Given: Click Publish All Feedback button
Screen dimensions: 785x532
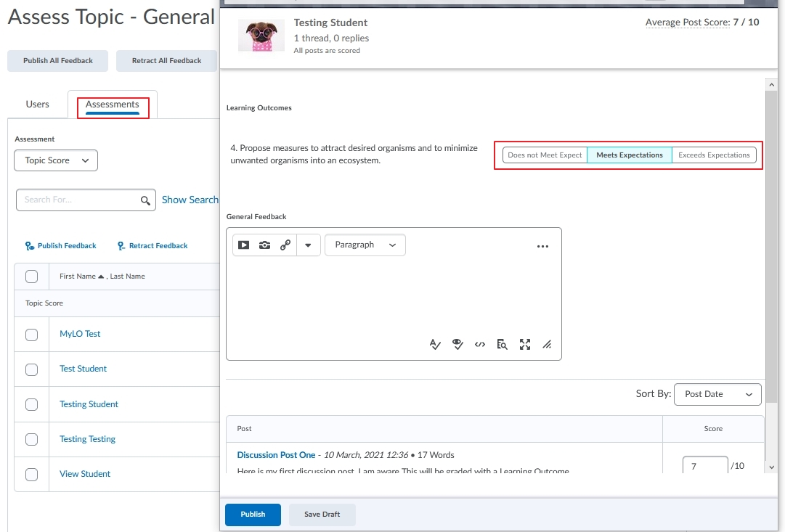Looking at the screenshot, I should pos(57,60).
